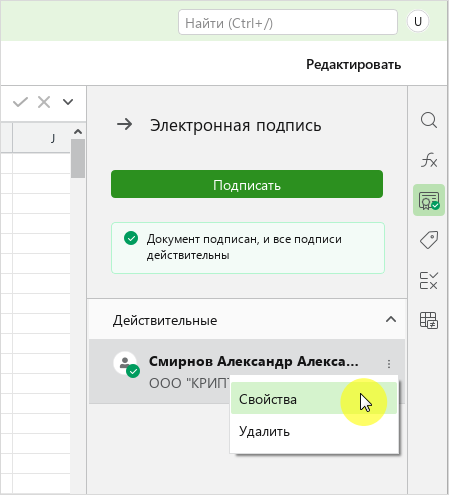Open the three-dot menu for Смирнов signature
The width and height of the screenshot is (449, 495).
pos(389,364)
